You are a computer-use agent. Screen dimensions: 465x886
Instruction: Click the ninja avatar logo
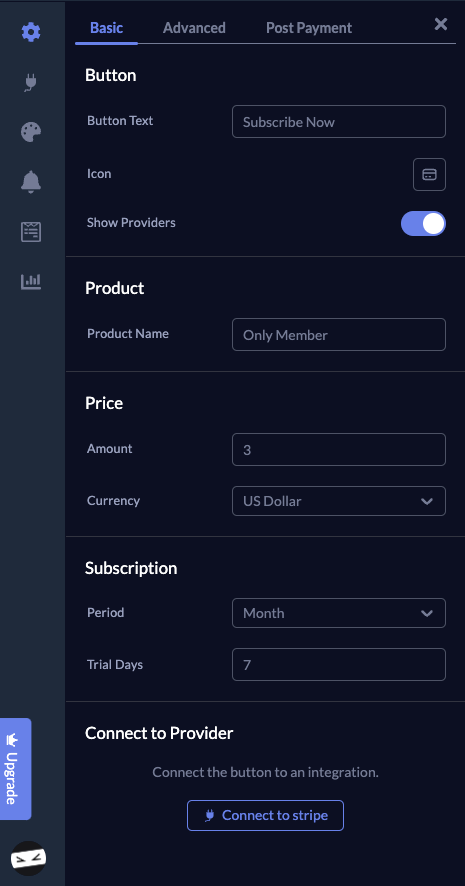click(28, 858)
